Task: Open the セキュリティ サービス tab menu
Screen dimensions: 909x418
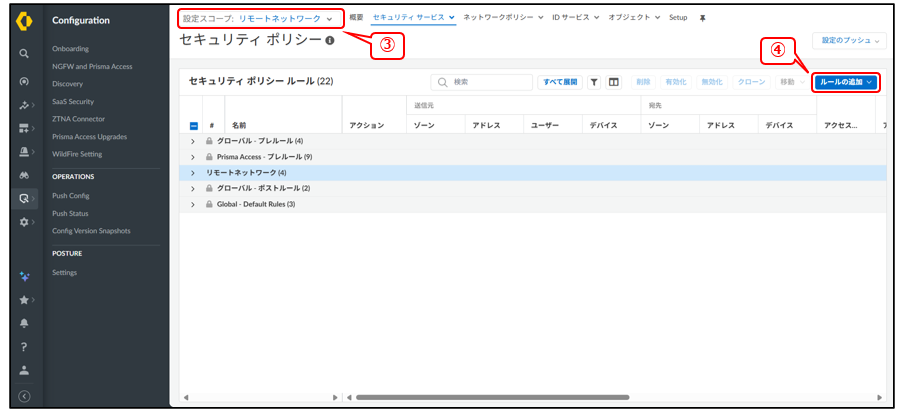Action: pyautogui.click(x=413, y=17)
